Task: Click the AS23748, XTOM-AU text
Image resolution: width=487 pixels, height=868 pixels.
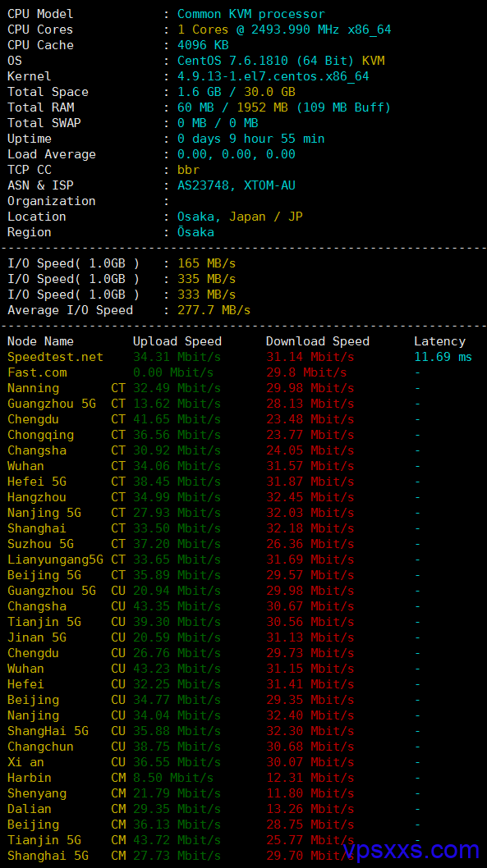Action: [236, 185]
